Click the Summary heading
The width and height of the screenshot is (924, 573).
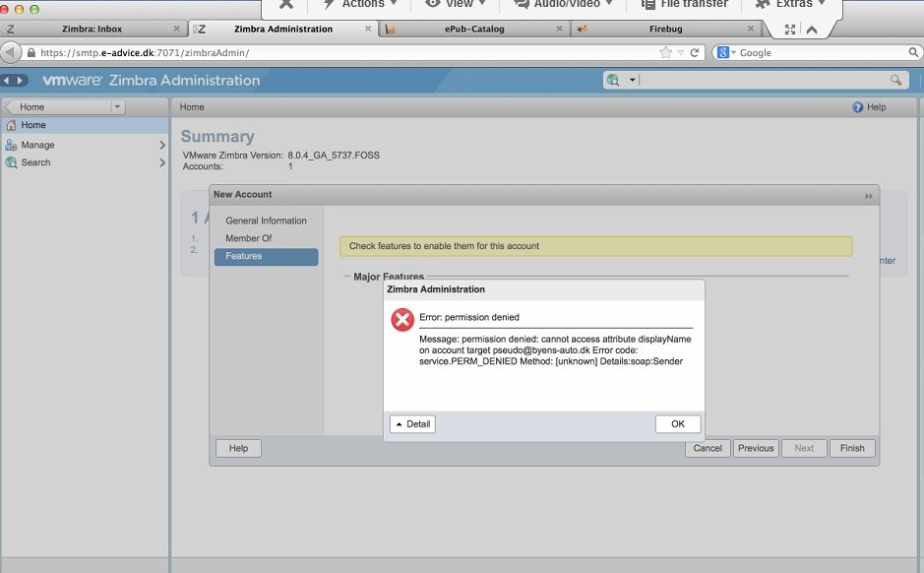217,137
